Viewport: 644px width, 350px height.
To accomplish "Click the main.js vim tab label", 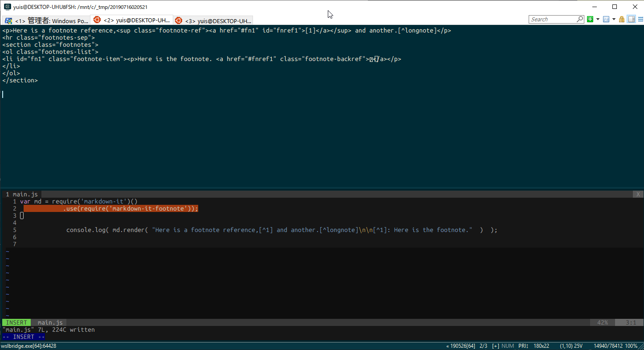I will [x=25, y=194].
